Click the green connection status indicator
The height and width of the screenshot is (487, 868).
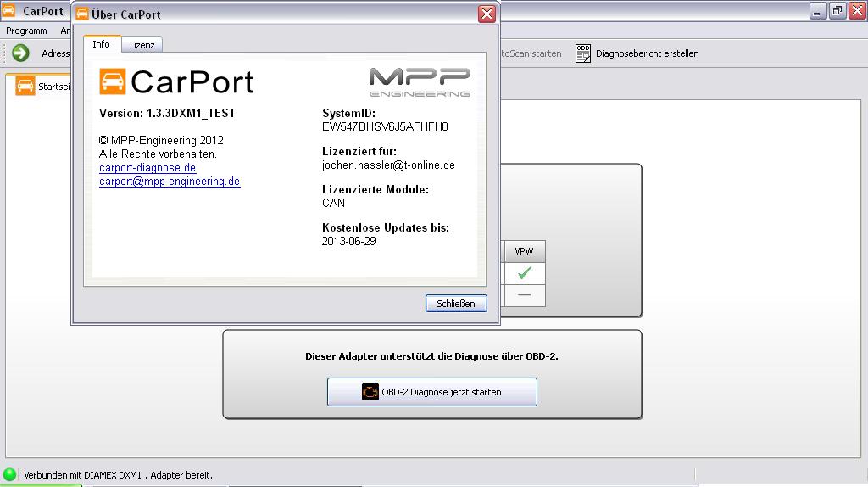(x=9, y=474)
